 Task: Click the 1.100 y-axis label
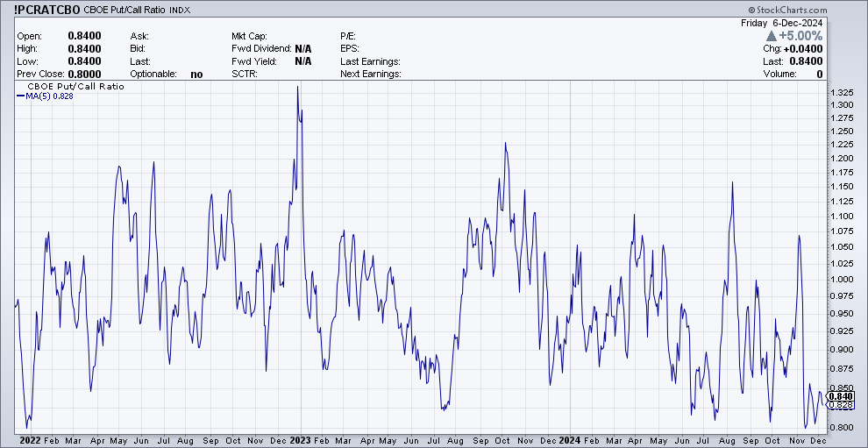click(843, 216)
